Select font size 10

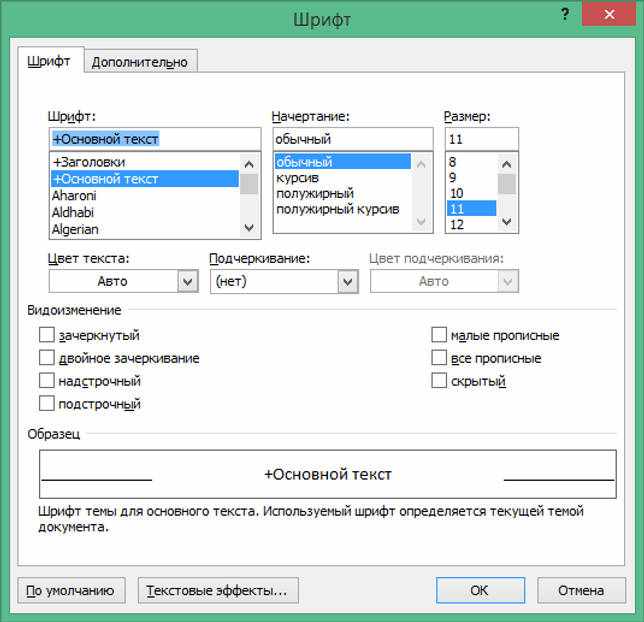pos(472,193)
